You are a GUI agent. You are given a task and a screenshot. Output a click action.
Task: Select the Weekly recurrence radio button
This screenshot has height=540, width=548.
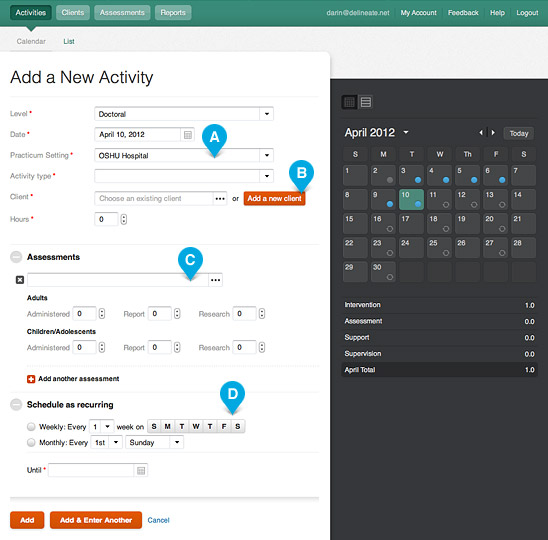coord(31,427)
